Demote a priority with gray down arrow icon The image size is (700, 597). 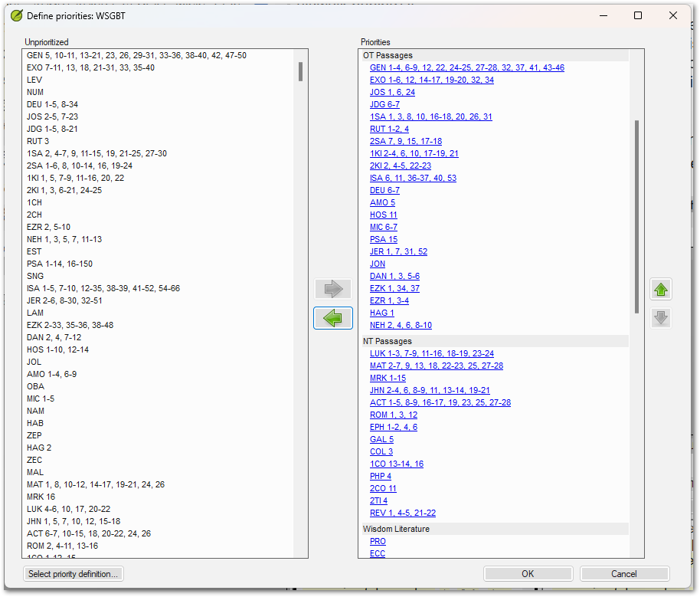click(660, 317)
